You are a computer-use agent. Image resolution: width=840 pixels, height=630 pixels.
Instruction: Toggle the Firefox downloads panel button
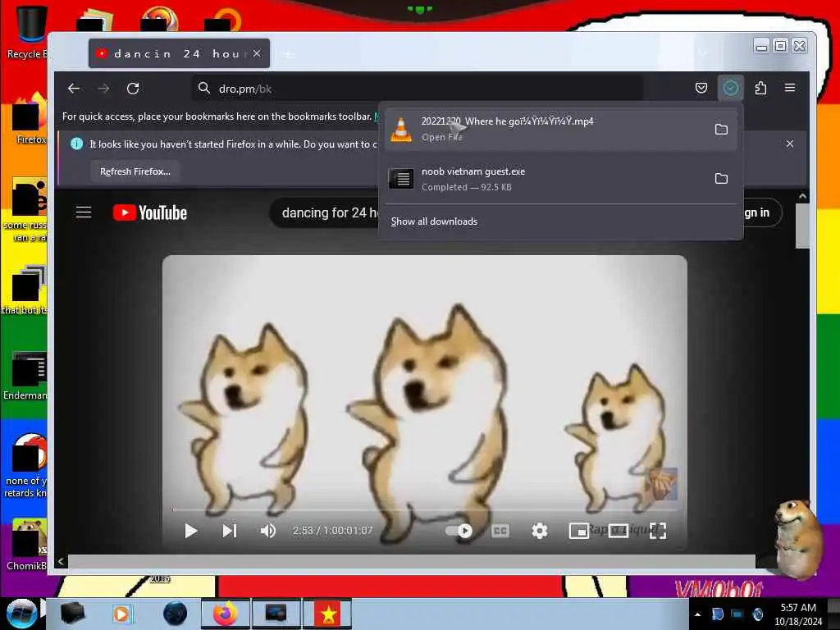(730, 88)
